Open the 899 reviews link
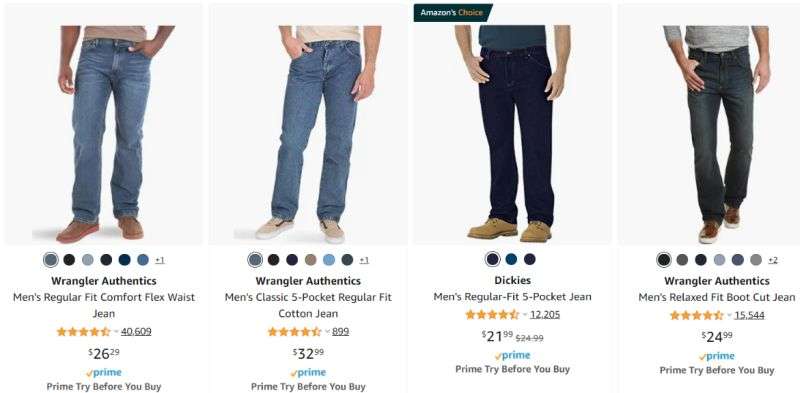 coord(340,332)
